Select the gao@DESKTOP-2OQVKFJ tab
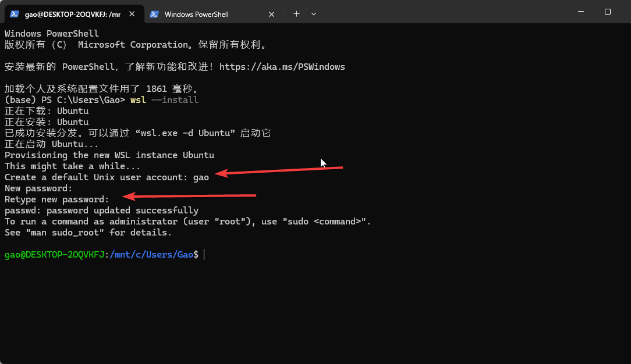Screen dimensions: 631x364 (x=70, y=14)
